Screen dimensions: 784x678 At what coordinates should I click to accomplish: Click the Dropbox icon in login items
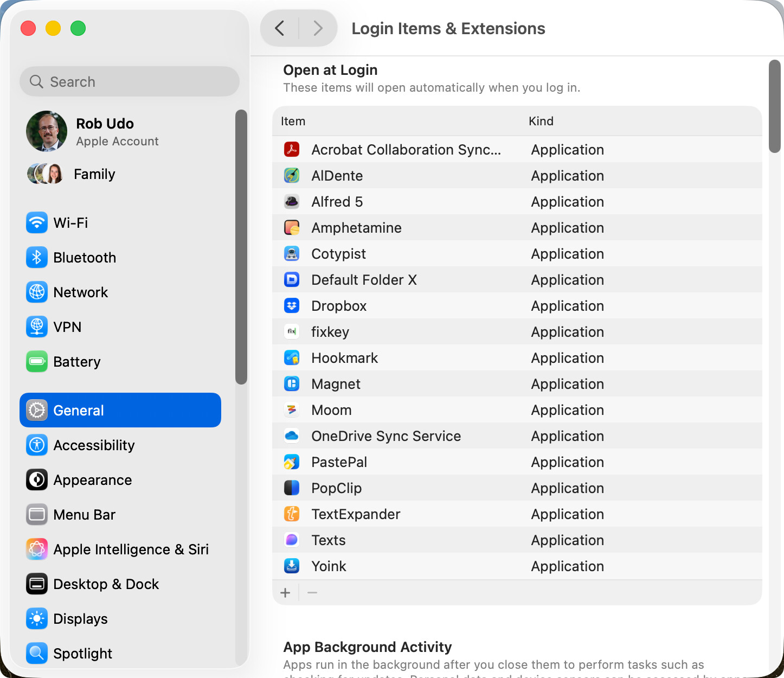[x=292, y=306]
